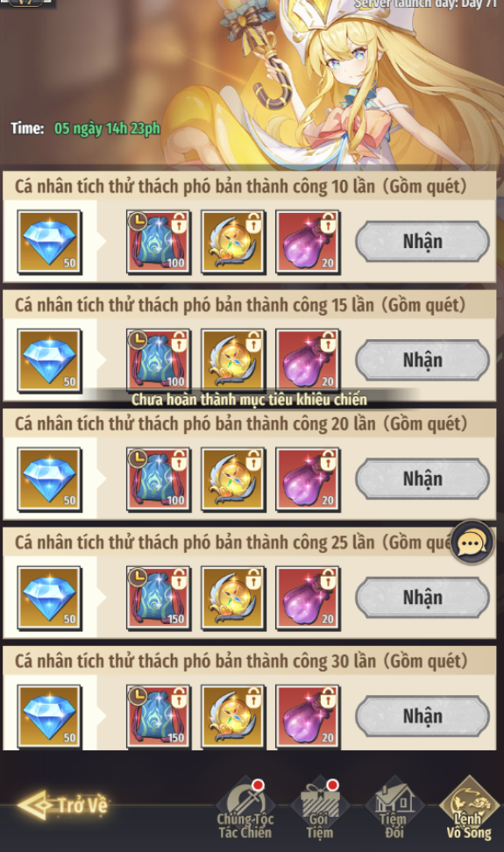
Task: Claim the 15 lần reward with Nhận
Action: (x=422, y=359)
